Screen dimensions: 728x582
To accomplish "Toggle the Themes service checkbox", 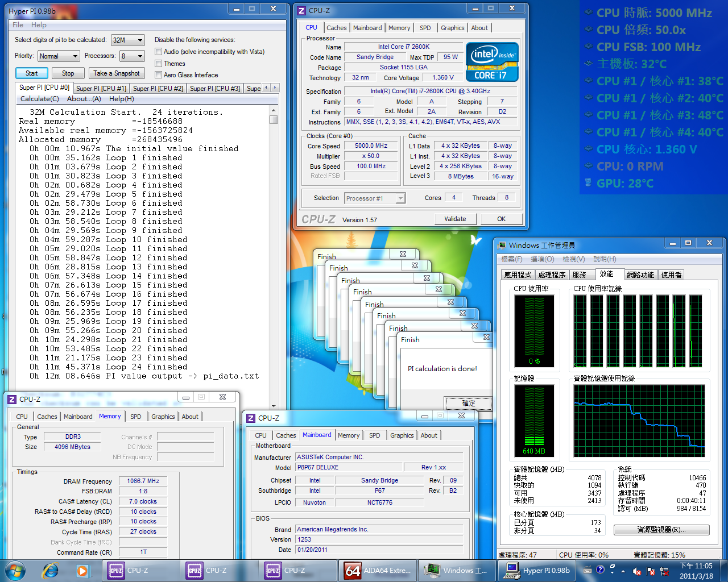I will click(x=159, y=64).
